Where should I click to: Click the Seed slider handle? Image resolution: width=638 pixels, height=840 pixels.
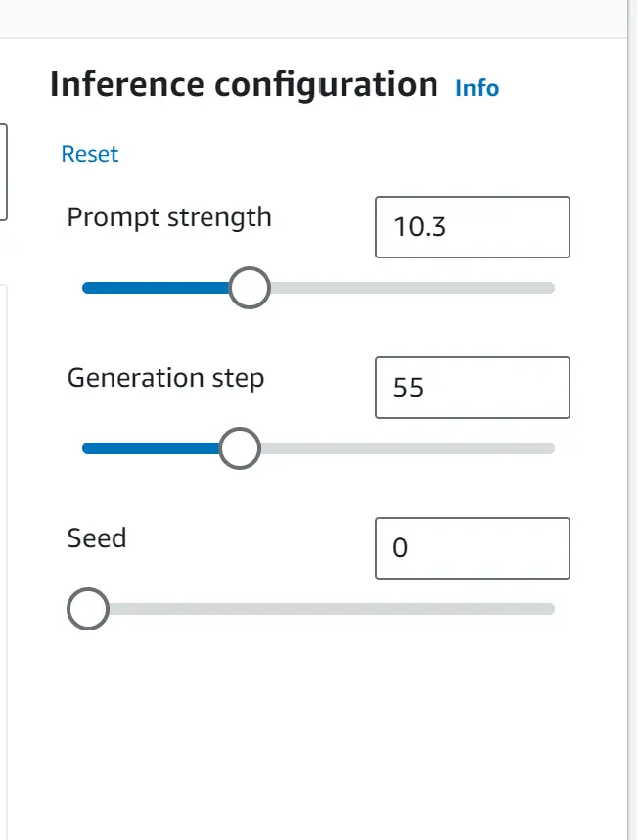pos(87,609)
